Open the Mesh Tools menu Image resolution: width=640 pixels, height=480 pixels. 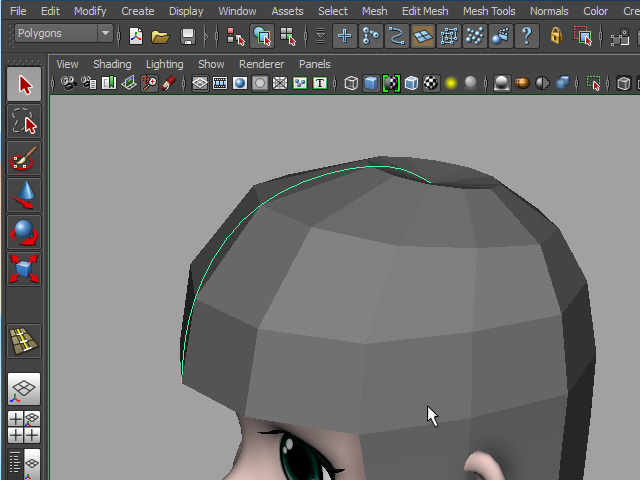[489, 11]
